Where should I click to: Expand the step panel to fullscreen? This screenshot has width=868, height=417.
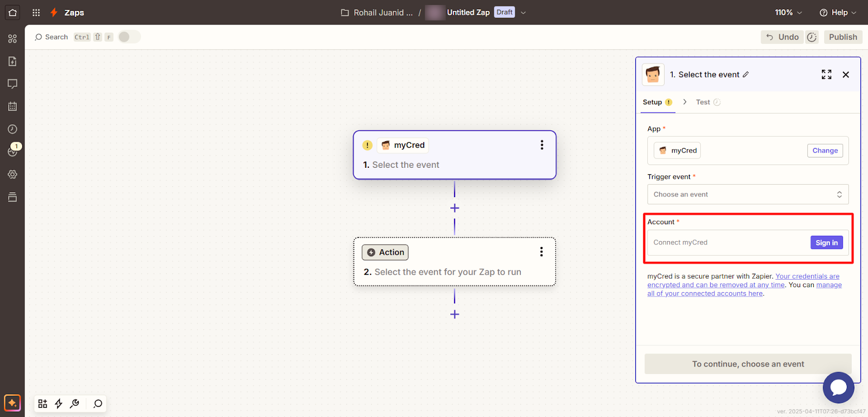coord(826,74)
